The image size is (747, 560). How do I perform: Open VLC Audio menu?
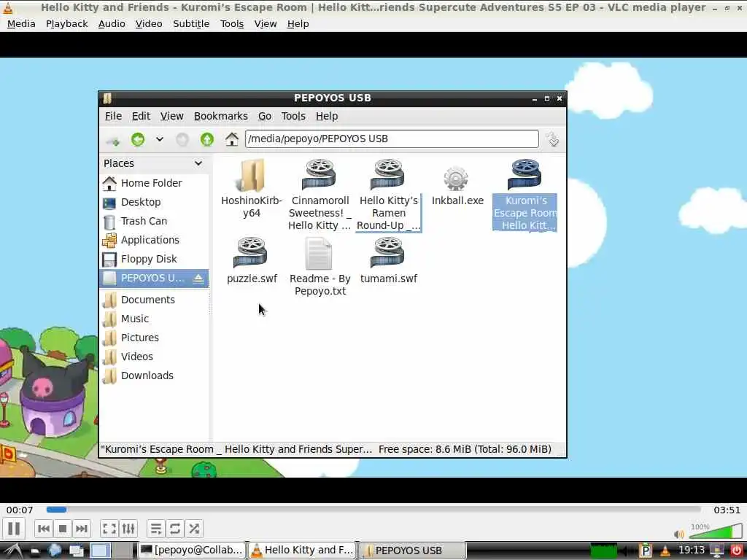pos(112,24)
